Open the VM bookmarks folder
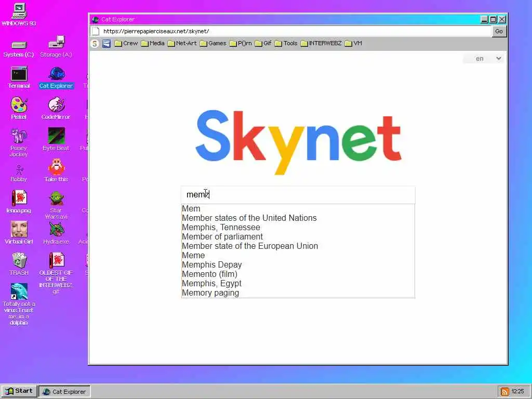The height and width of the screenshot is (399, 532). pos(353,44)
